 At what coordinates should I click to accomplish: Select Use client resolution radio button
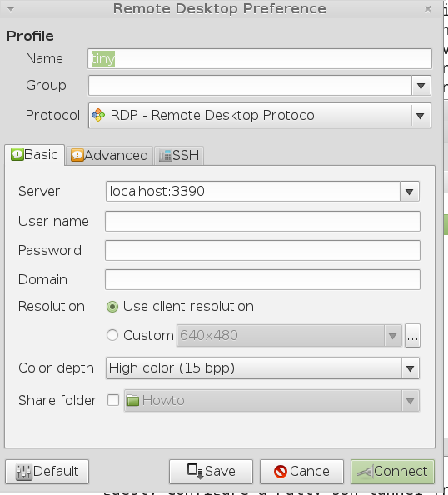[112, 307]
